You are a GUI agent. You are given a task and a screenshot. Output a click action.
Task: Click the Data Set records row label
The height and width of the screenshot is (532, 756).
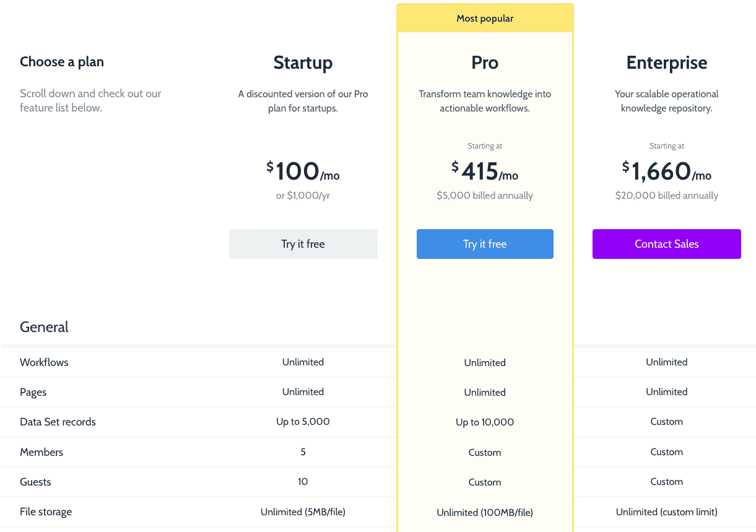pyautogui.click(x=58, y=422)
